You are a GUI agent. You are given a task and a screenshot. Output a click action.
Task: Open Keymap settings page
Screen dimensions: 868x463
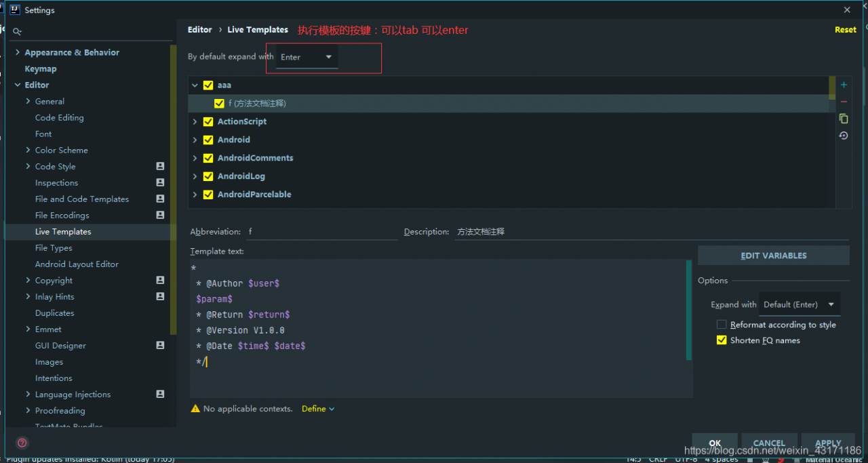click(x=41, y=68)
